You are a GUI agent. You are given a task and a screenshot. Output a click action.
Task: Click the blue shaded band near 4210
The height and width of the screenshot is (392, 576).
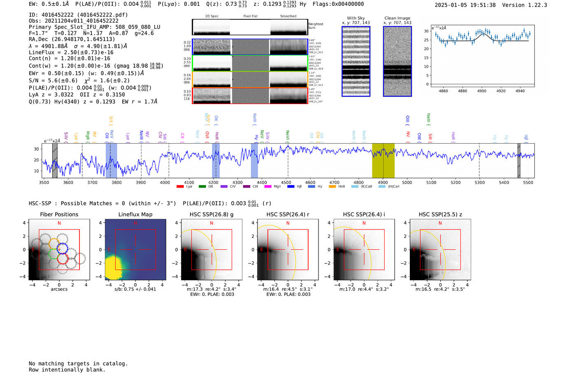216,161
